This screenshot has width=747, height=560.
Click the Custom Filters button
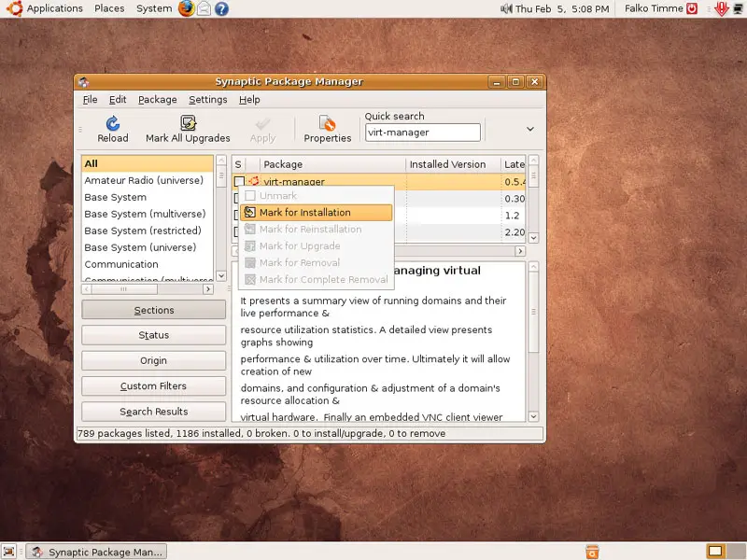tap(153, 386)
